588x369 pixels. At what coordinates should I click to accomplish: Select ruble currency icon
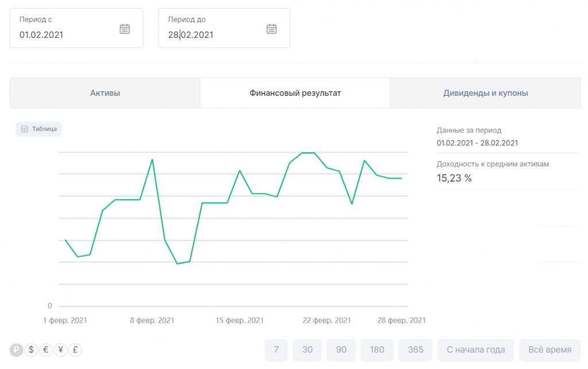[x=17, y=349]
